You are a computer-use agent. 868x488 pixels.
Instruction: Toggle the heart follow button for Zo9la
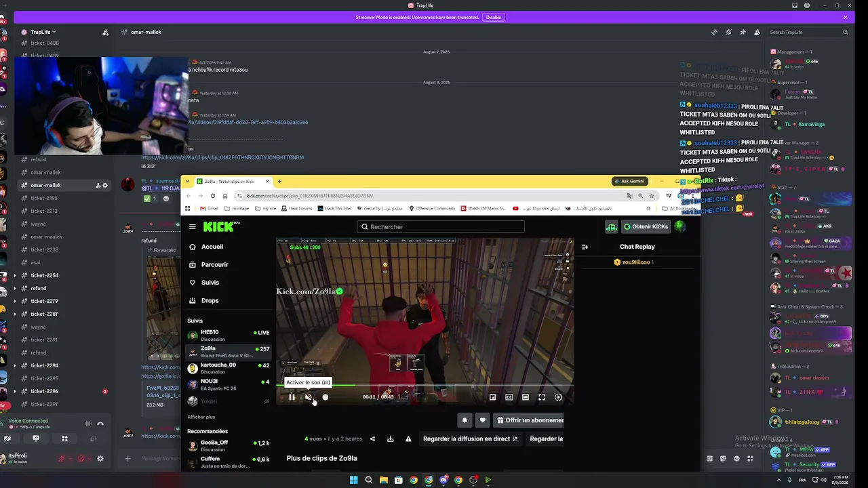[482, 420]
